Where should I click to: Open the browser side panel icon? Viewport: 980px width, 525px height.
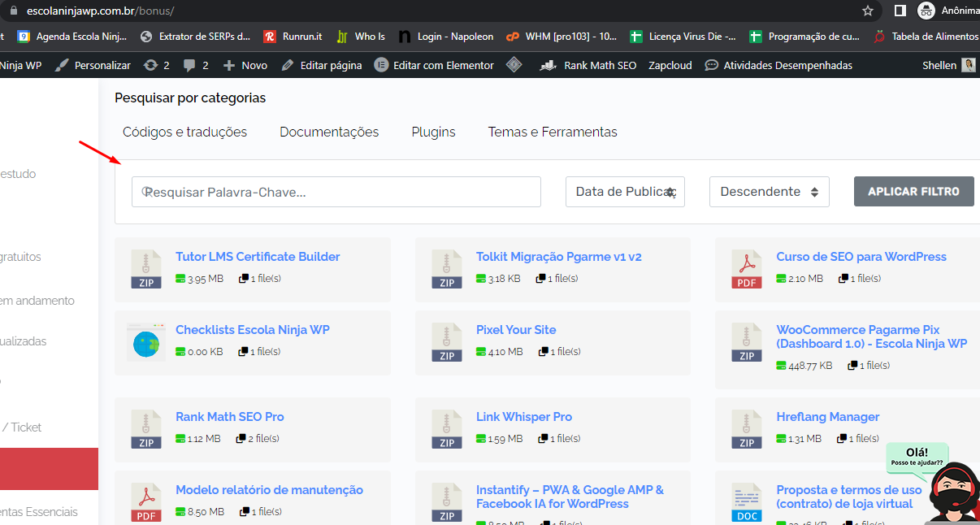[x=900, y=11]
